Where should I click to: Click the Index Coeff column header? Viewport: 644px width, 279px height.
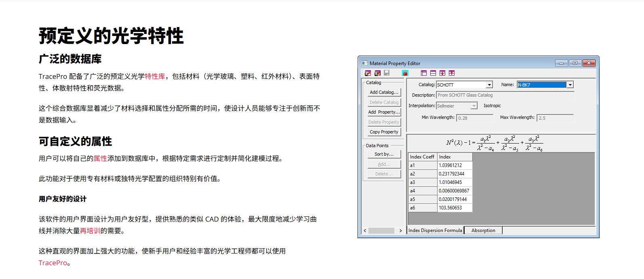point(423,157)
